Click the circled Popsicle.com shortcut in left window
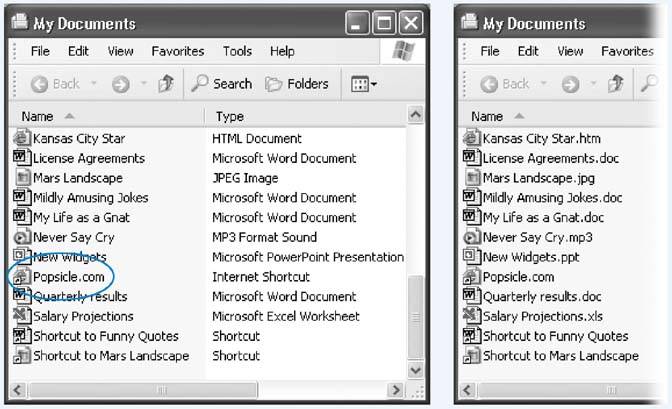The height and width of the screenshot is (409, 672). point(69,277)
